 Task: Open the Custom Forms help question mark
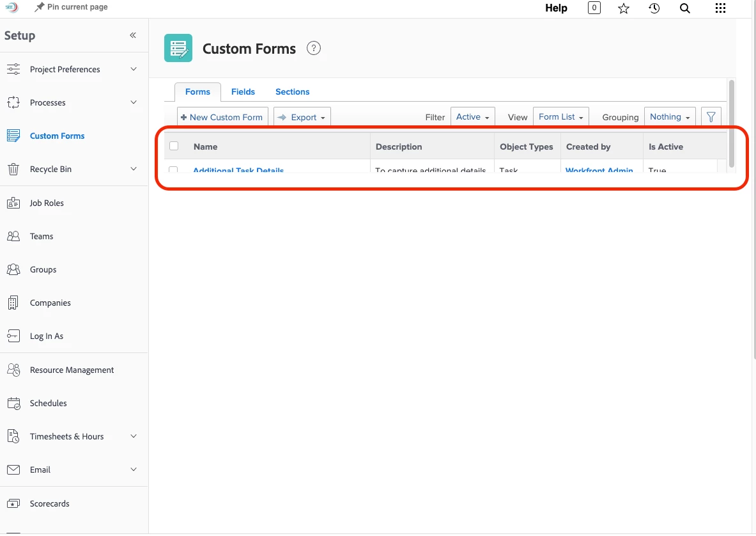(313, 48)
